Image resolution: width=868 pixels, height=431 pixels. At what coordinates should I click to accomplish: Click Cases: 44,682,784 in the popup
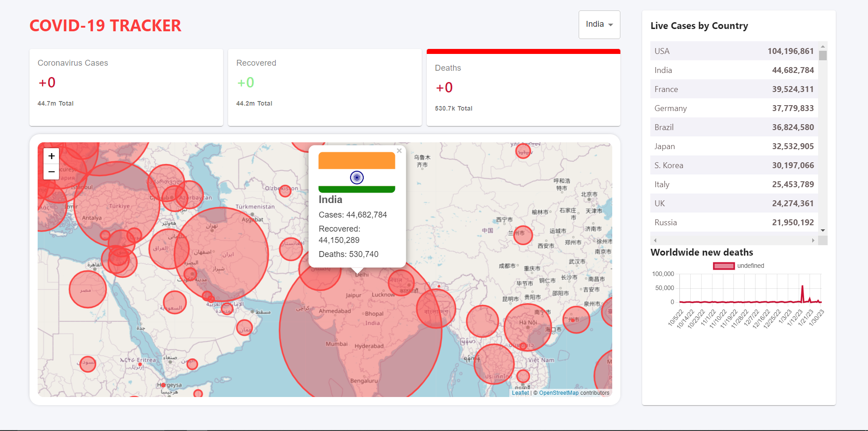coord(353,215)
